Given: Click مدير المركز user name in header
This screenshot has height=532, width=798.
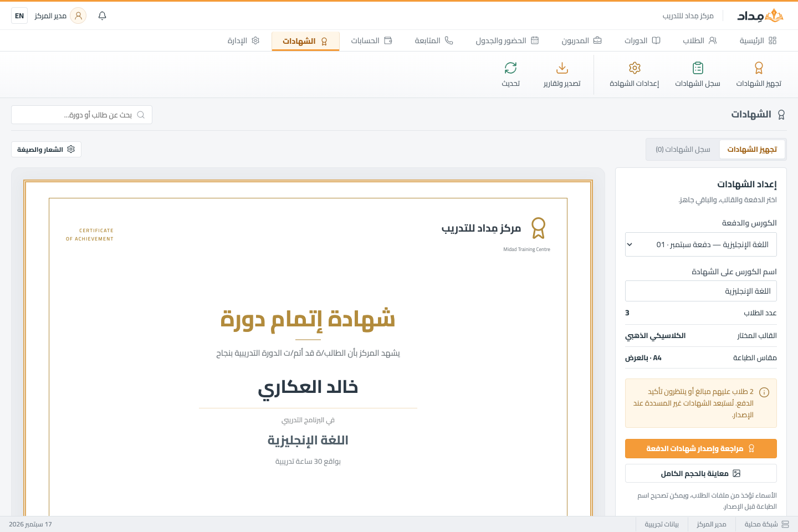Looking at the screenshot, I should click(50, 16).
